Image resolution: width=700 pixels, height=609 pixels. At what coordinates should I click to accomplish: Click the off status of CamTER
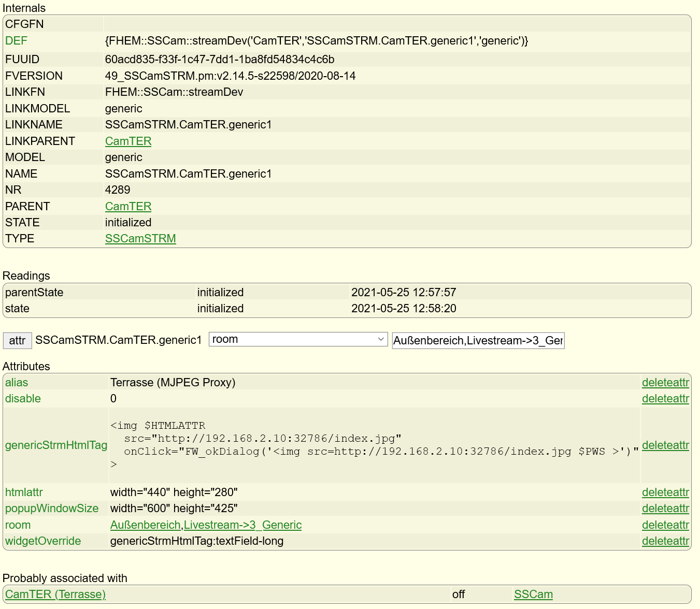[x=459, y=594]
